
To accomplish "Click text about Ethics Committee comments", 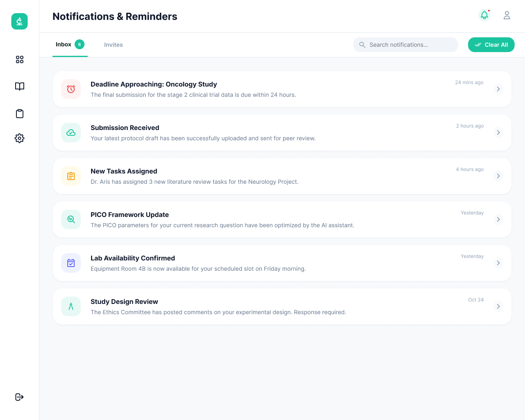I will [x=218, y=312].
